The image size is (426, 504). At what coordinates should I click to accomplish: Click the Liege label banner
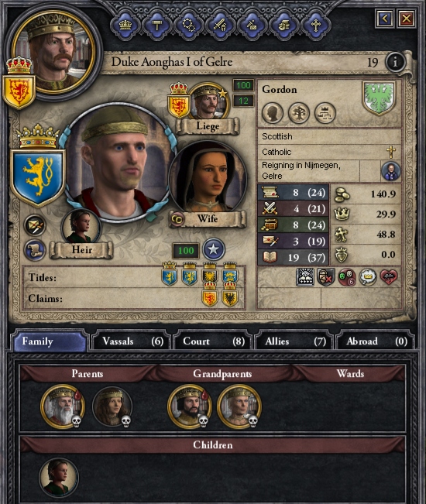point(208,126)
